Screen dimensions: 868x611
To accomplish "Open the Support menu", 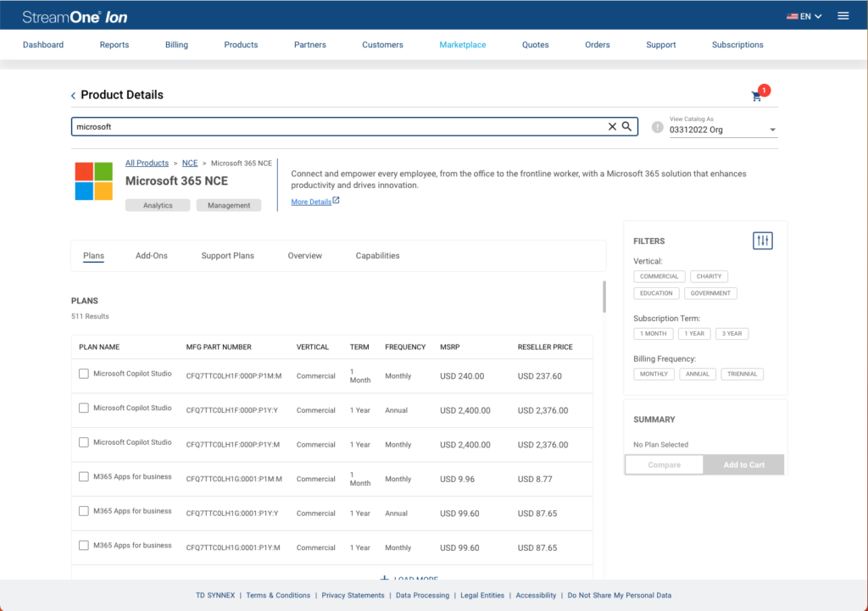I will [661, 45].
